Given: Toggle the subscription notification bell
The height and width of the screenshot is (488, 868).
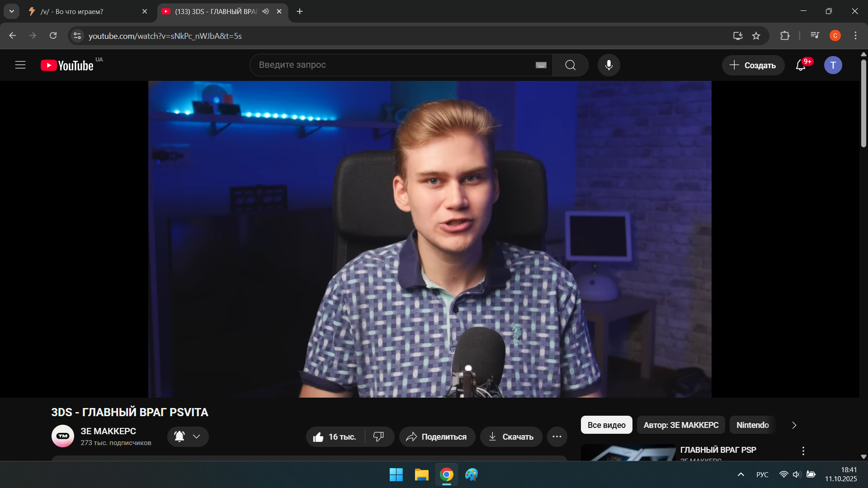Looking at the screenshot, I should pos(179,436).
